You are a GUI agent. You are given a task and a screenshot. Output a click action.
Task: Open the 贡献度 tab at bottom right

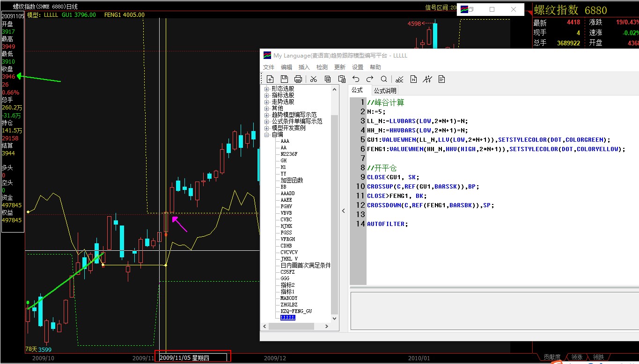click(x=551, y=357)
